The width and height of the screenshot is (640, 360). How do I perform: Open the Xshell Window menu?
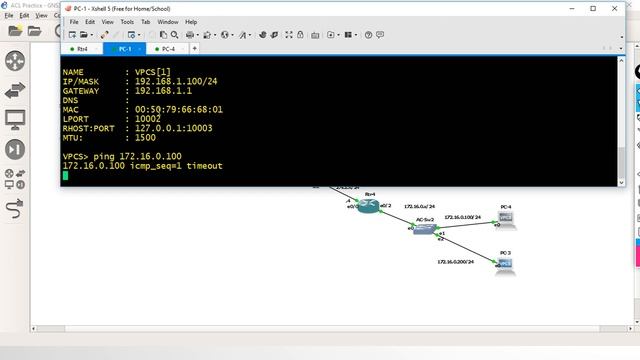click(x=168, y=22)
